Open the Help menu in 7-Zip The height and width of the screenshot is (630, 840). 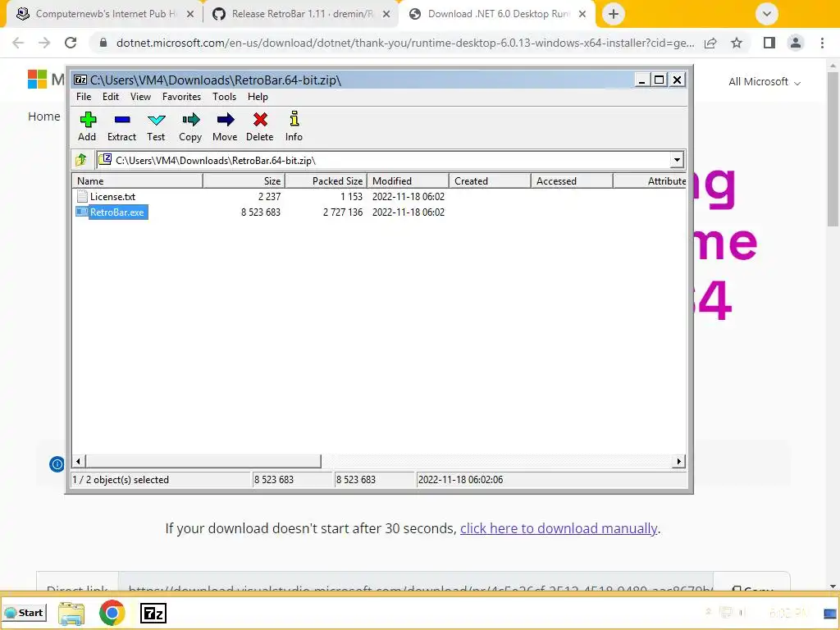coord(258,97)
